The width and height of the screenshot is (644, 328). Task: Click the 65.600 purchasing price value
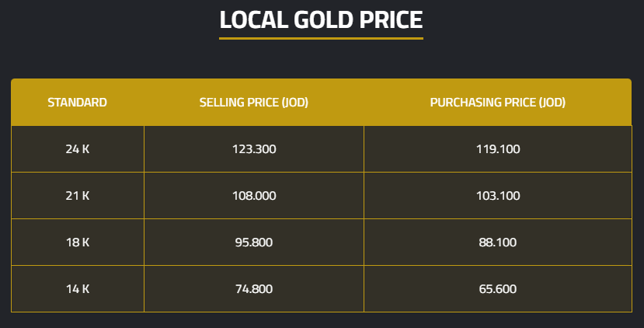498,289
